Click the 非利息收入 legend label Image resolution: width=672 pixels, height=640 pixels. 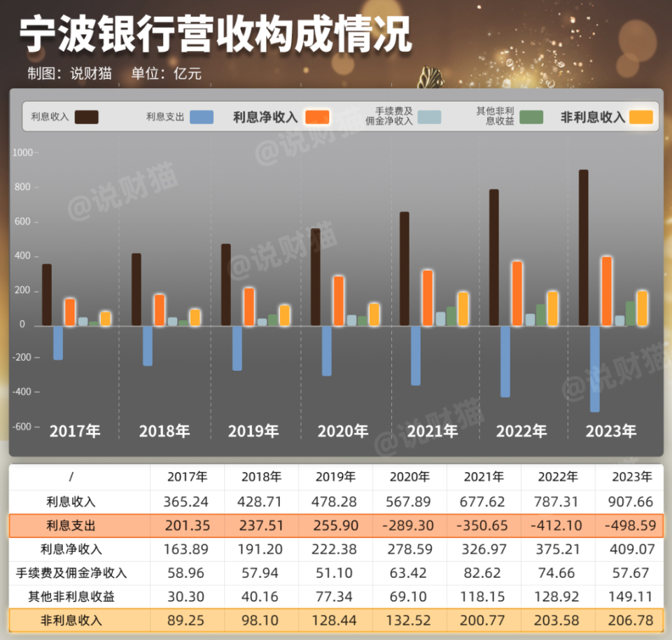coord(593,117)
